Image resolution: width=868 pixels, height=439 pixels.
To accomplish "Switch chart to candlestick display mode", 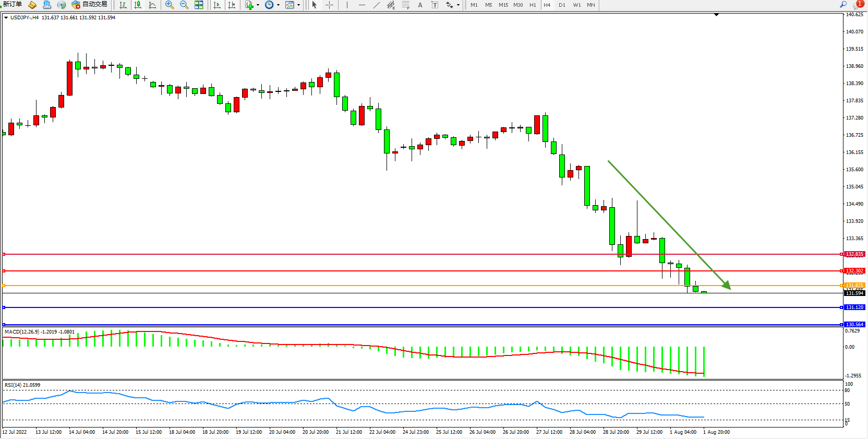I will pos(138,5).
